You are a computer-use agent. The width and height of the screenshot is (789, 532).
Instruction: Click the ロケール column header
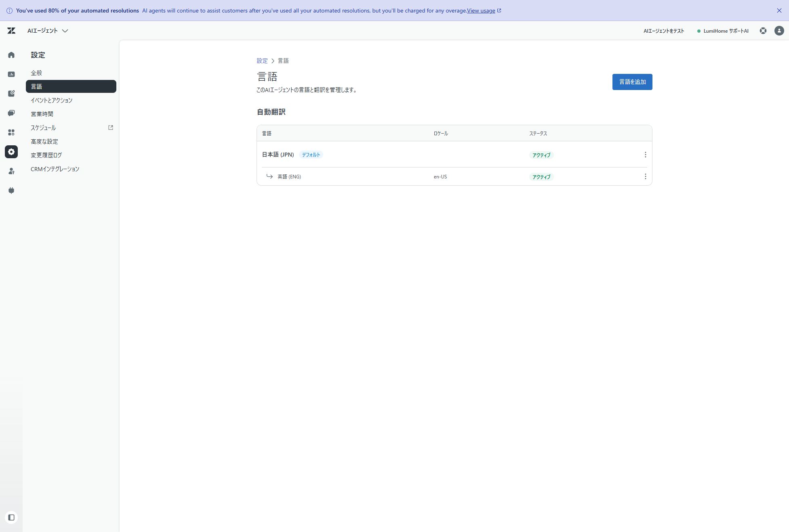tap(441, 133)
